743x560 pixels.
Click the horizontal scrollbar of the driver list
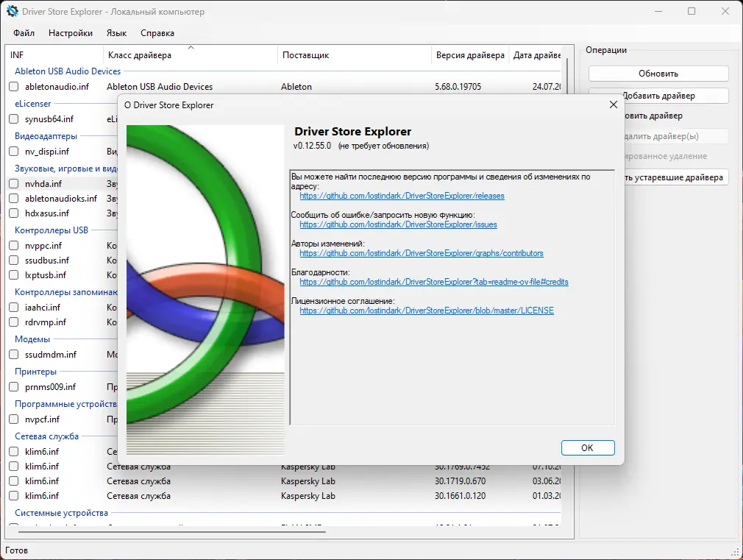pos(172,532)
